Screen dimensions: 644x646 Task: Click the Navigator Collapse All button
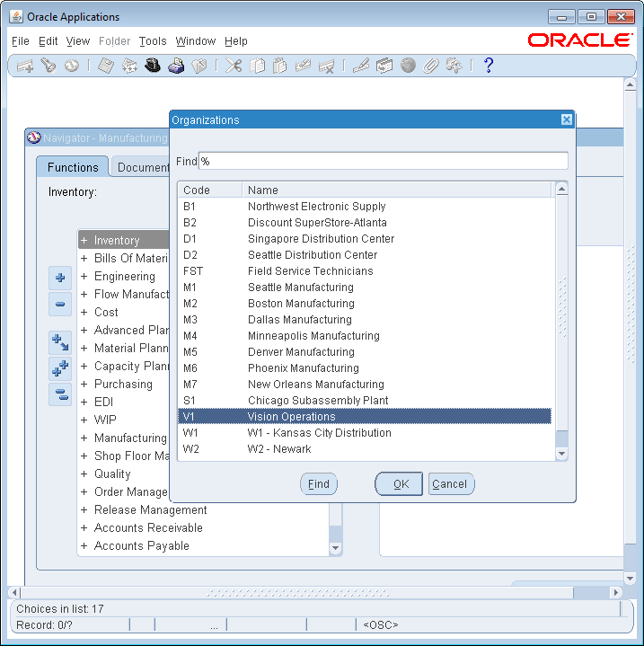tap(60, 394)
